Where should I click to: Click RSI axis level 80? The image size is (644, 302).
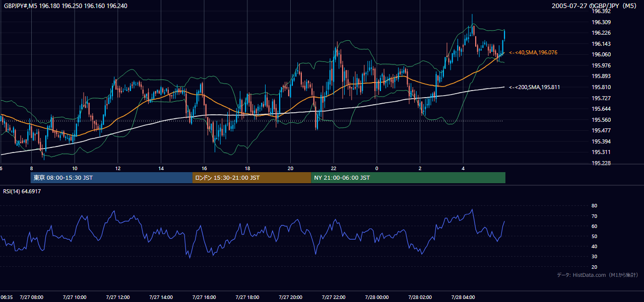pos(594,206)
